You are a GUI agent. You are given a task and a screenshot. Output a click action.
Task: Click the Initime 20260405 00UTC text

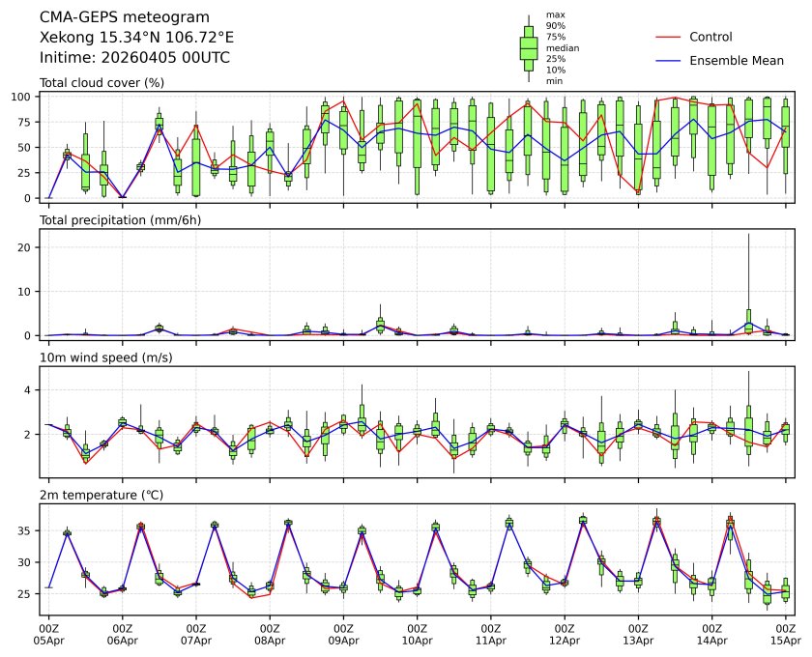134,58
